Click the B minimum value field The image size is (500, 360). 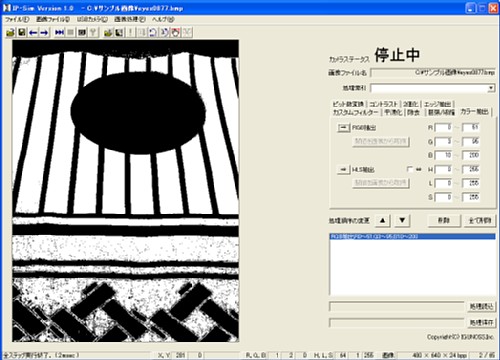coord(443,155)
